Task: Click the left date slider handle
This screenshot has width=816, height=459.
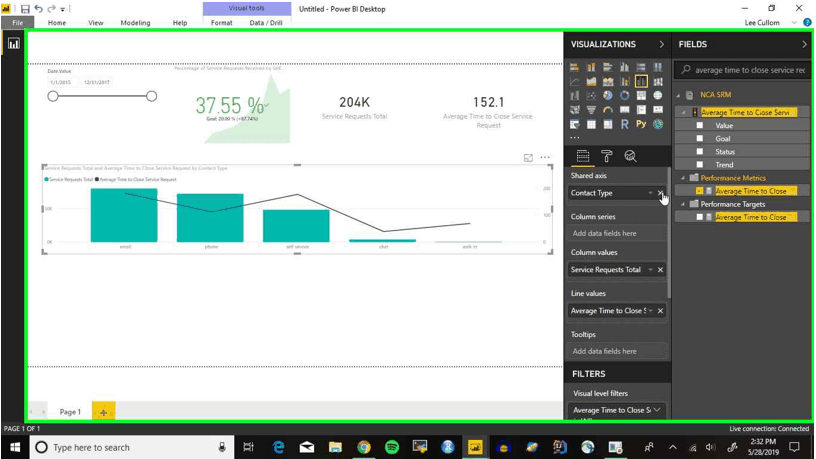Action: pyautogui.click(x=53, y=96)
